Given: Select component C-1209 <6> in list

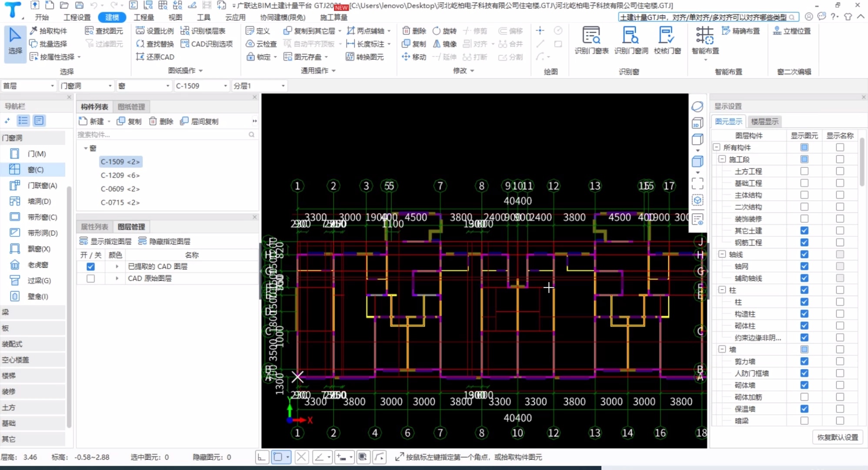Looking at the screenshot, I should (120, 175).
